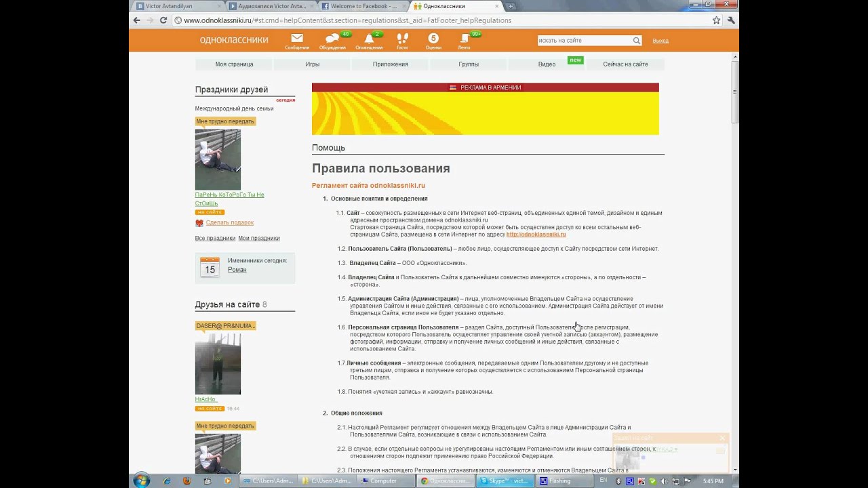
Task: Click the Регламент сайта odnoklassniki.ru heading
Action: click(368, 185)
